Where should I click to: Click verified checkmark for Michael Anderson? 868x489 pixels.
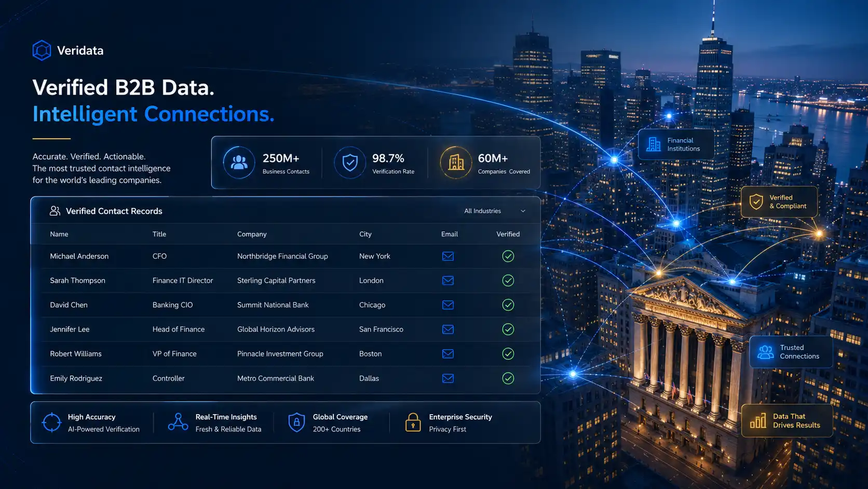point(508,256)
